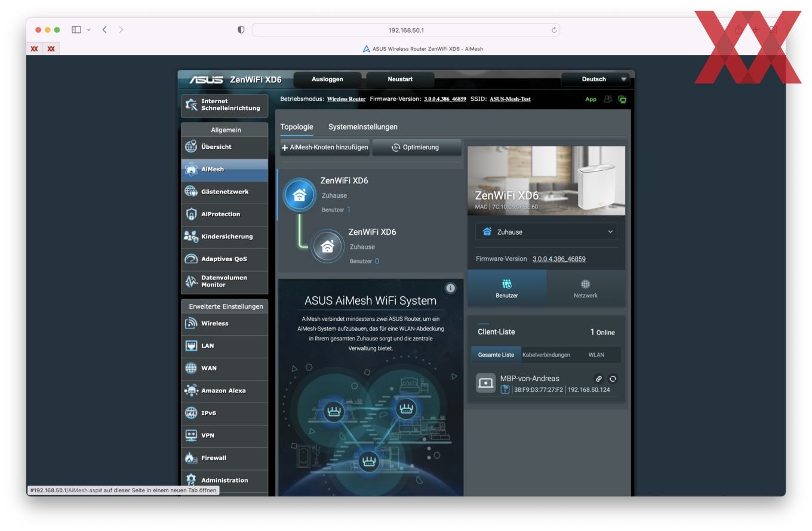Select the Netzwerk tab in node panel
This screenshot has width=812, height=531.
586,288
